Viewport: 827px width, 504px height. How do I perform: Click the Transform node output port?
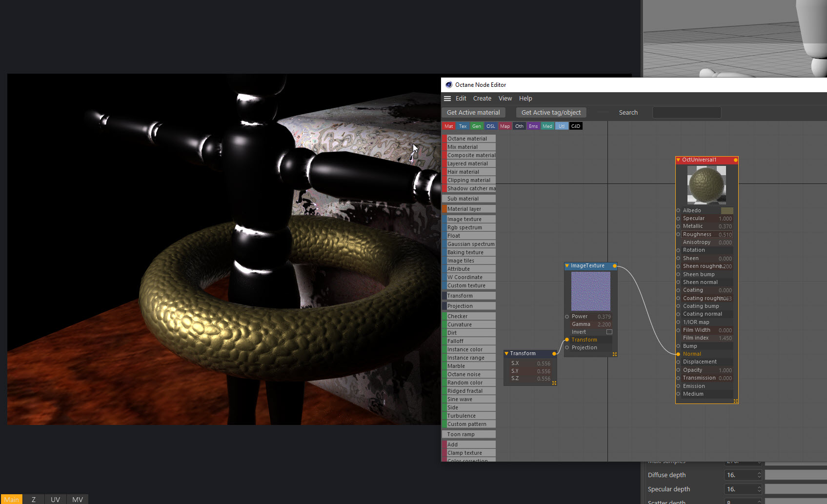(x=554, y=354)
